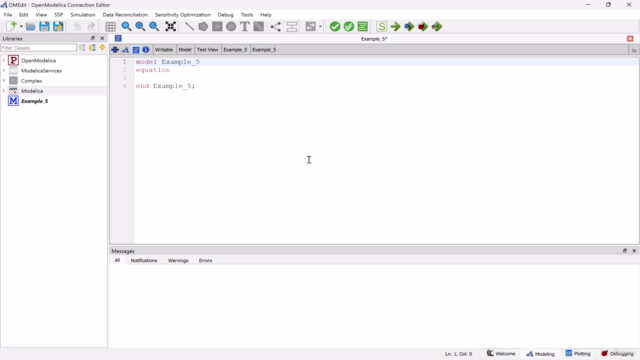Float the Libraries panel
Image resolution: width=640 pixels, height=360 pixels.
click(x=93, y=38)
